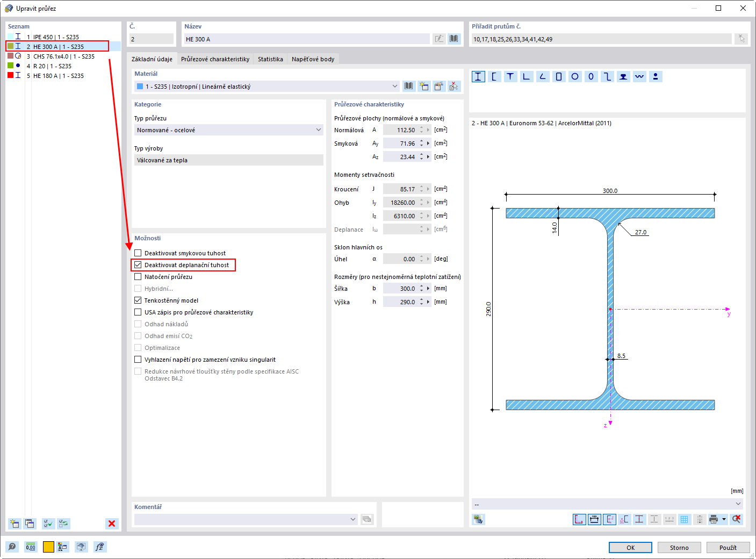
Task: Select CHS 76.1x4.0 section in list
Action: click(63, 56)
